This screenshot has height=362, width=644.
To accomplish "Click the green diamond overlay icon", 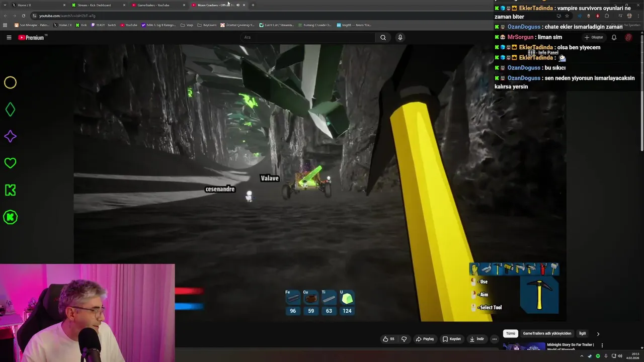I will click(10, 109).
